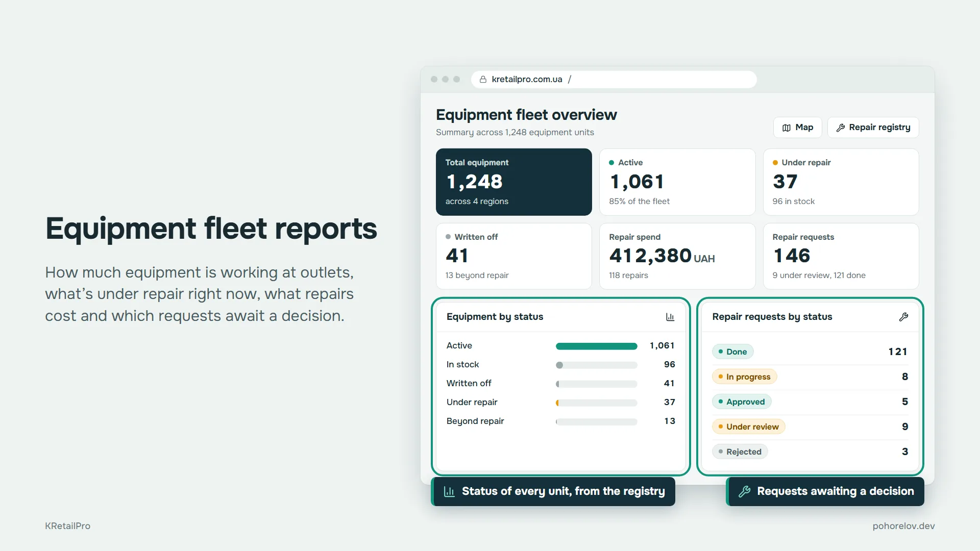Click the Written off row label in status list
The width and height of the screenshot is (980, 551).
pyautogui.click(x=469, y=384)
